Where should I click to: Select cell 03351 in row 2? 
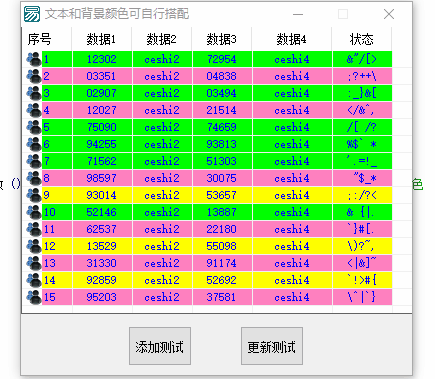coord(102,76)
